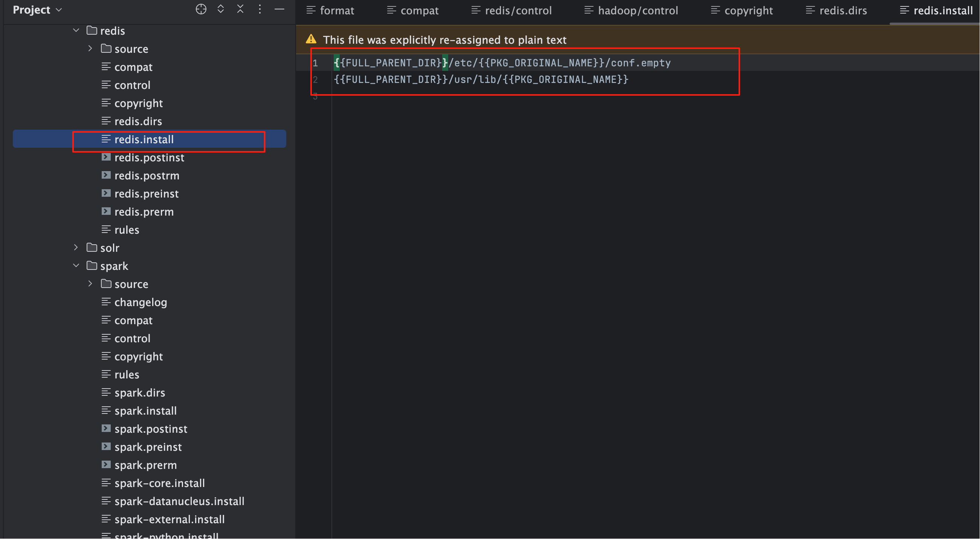Select spark.prerm in the tree
This screenshot has width=980, height=539.
(x=146, y=465)
